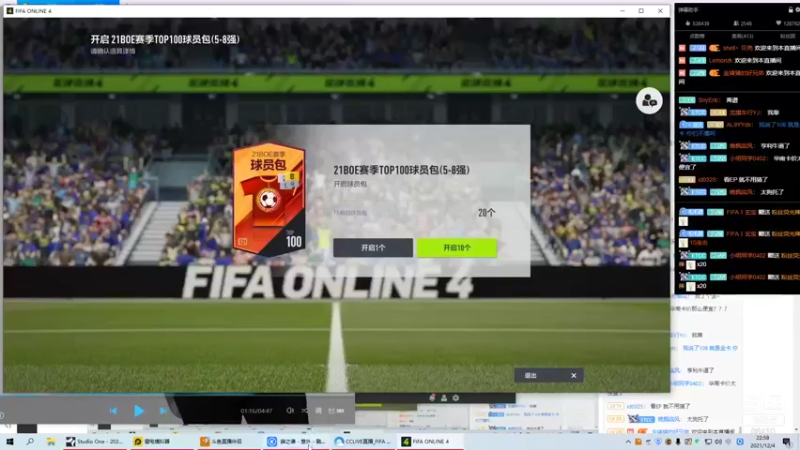Viewport: 800px width, 450px height.
Task: Toggle shuffle mode in media player
Action: tap(305, 411)
